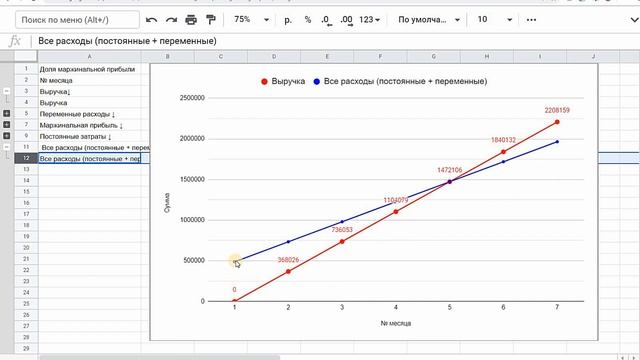The image size is (640, 360).
Task: Select column B header
Action: tap(167, 56)
